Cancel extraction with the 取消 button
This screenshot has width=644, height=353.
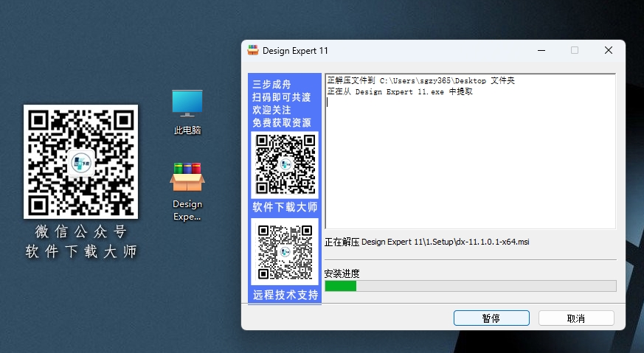click(x=576, y=318)
